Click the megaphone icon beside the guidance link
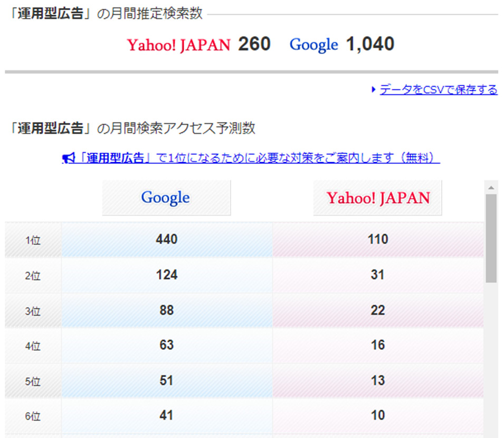 pyautogui.click(x=69, y=157)
